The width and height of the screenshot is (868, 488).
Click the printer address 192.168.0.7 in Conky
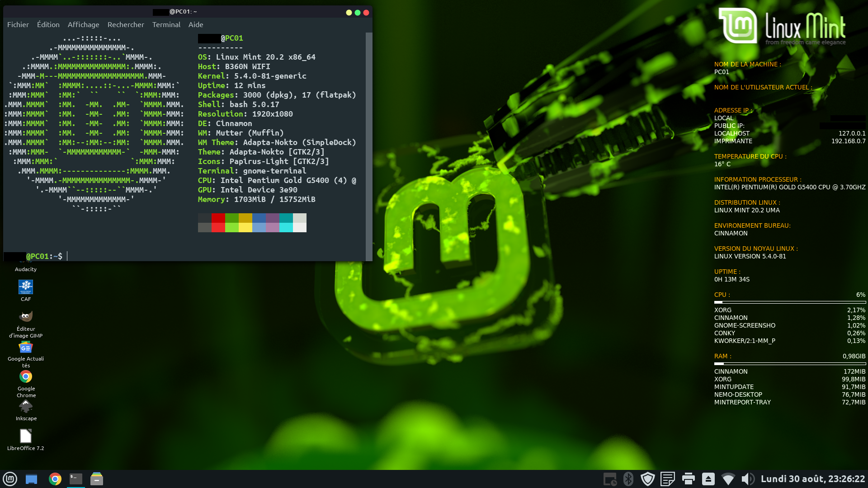849,141
